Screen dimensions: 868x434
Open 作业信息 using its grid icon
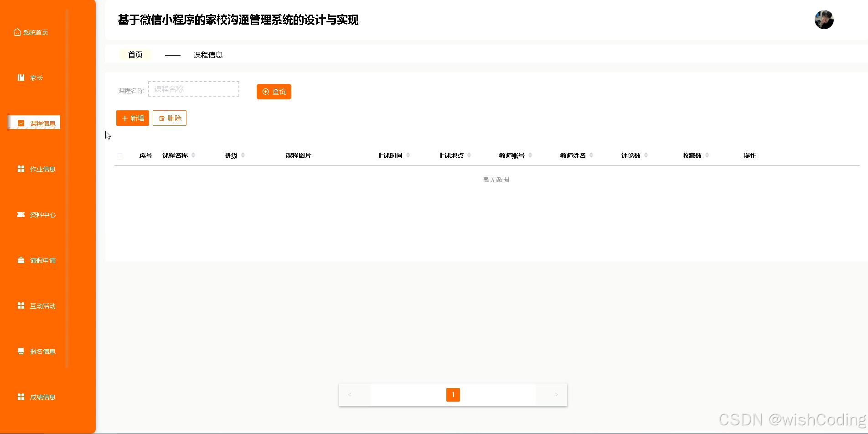[x=21, y=169]
